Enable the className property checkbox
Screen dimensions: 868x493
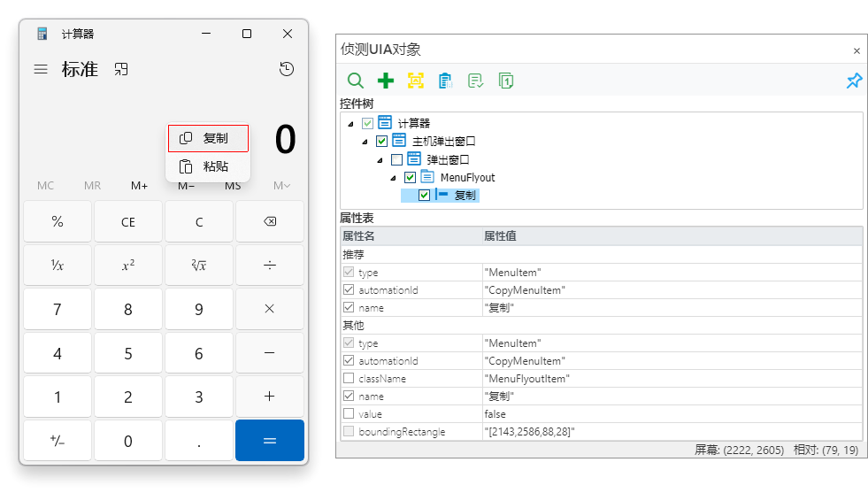click(x=349, y=378)
